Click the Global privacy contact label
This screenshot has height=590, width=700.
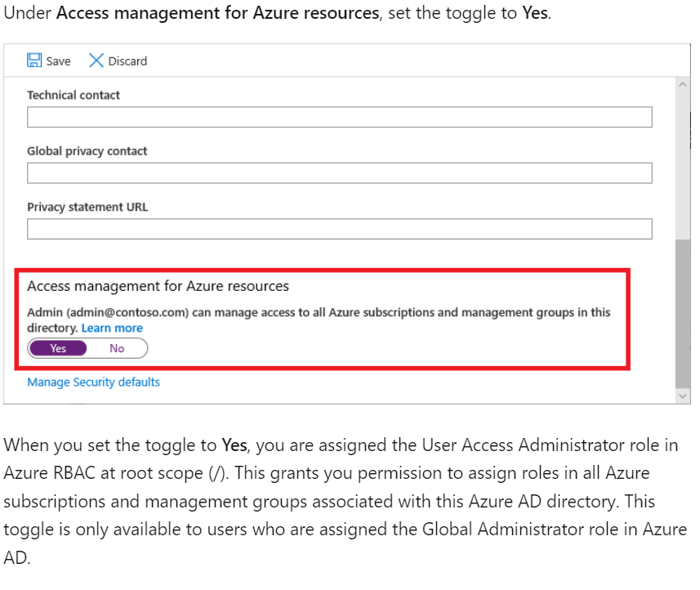tap(87, 151)
